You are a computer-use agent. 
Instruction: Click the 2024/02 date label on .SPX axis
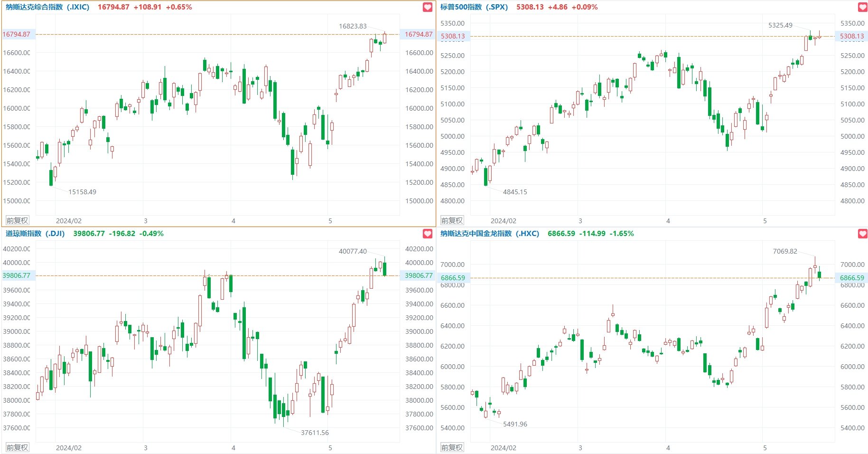503,221
